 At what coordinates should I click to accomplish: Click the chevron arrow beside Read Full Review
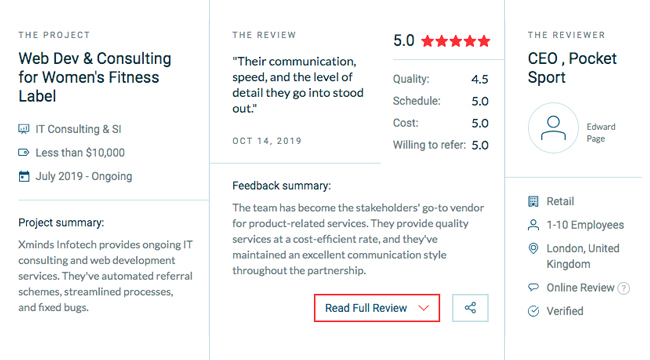(x=423, y=308)
